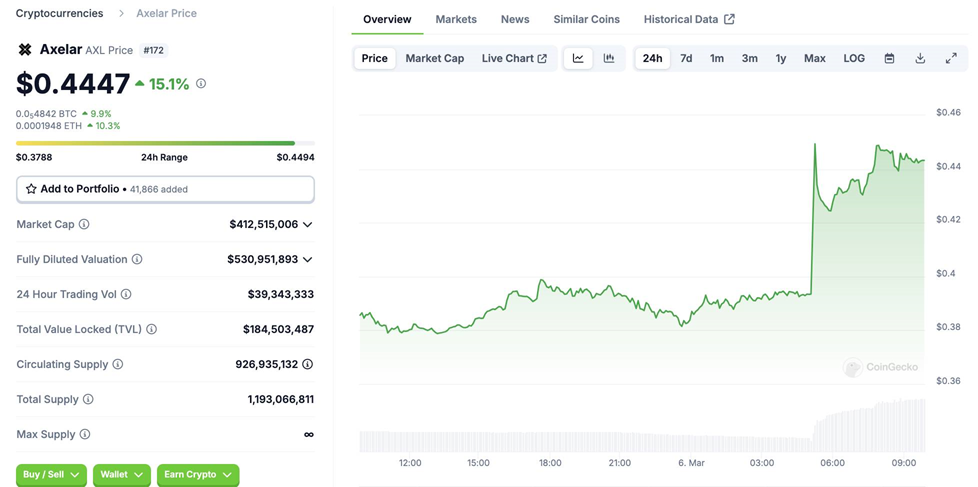The height and width of the screenshot is (487, 978).
Task: Click the info icon beside 15.1% change
Action: tap(201, 83)
